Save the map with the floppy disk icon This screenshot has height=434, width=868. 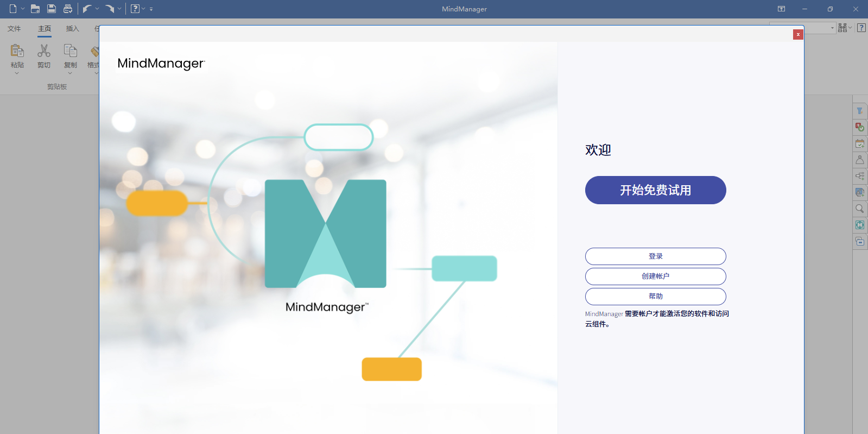pos(52,9)
